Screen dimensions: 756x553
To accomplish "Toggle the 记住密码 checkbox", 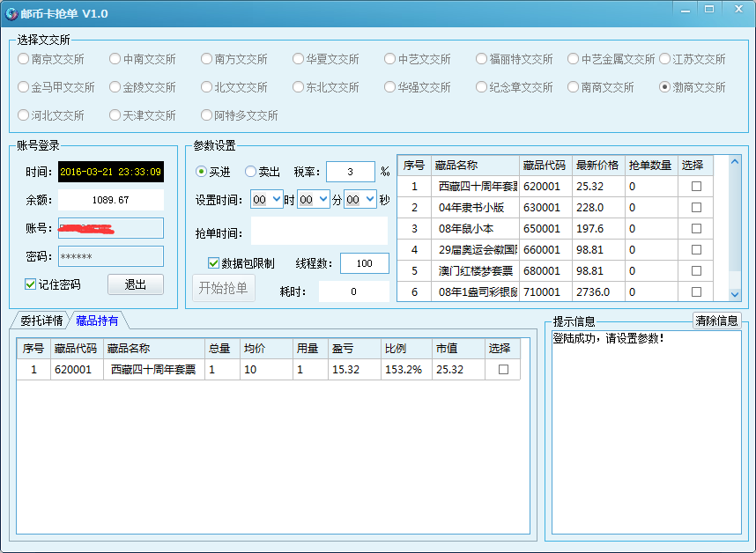I will point(31,284).
